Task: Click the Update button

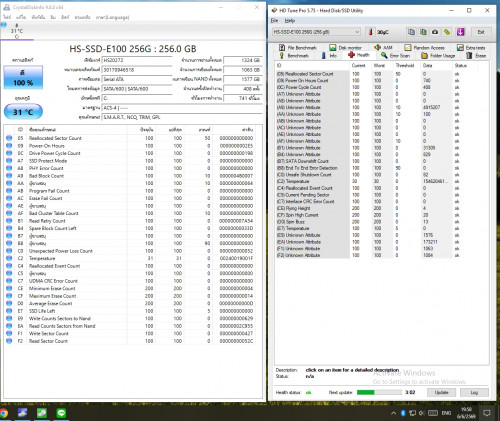Action: [441, 392]
